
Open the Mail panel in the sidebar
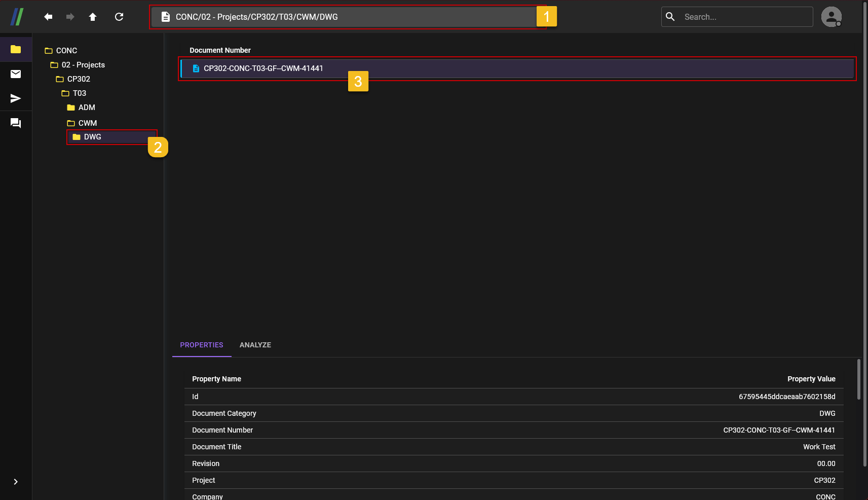[15, 74]
